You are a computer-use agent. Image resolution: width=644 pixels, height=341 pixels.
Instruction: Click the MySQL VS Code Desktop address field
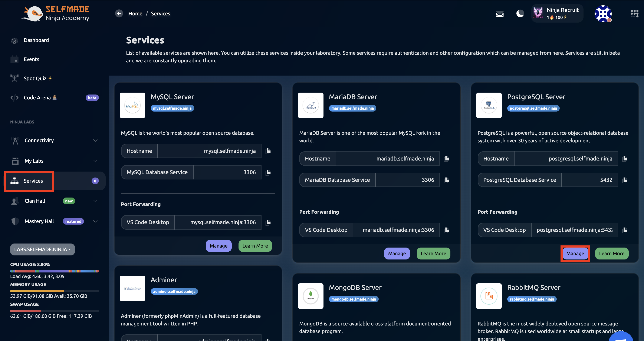tap(218, 222)
